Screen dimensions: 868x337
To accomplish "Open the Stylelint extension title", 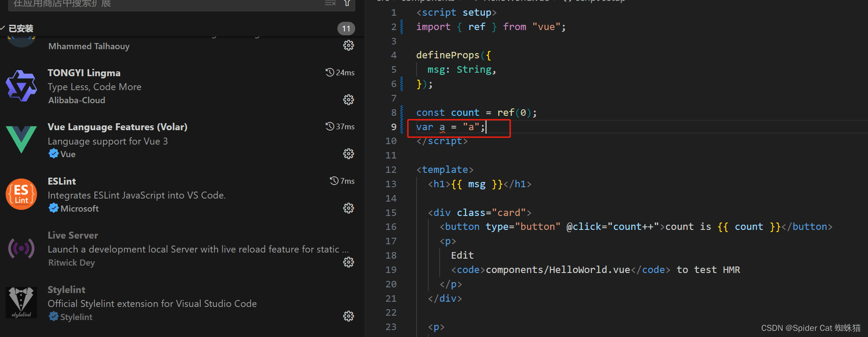I will [x=66, y=290].
